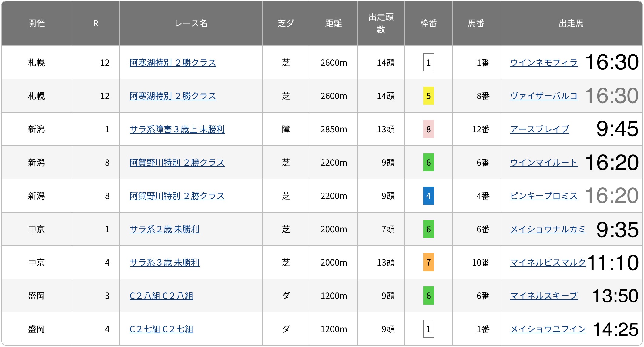Click blue frame number 4 badge
Viewport: 644px width, 347px height.
coord(428,196)
